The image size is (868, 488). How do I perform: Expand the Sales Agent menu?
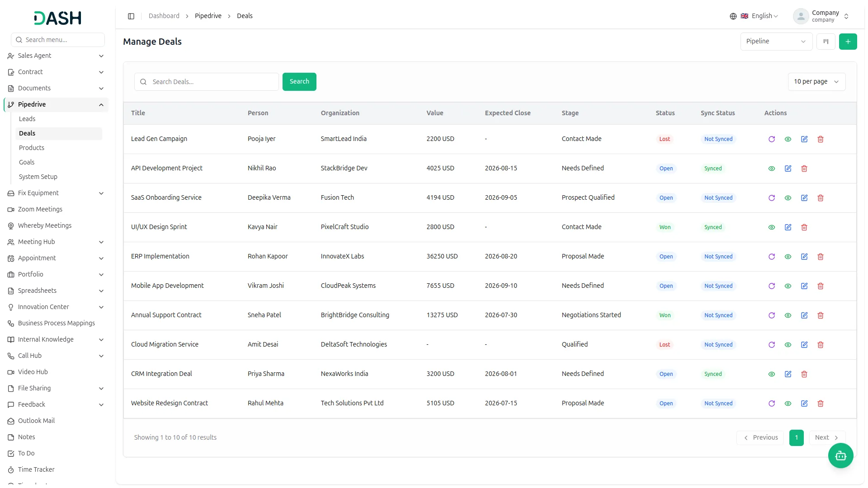[56, 56]
